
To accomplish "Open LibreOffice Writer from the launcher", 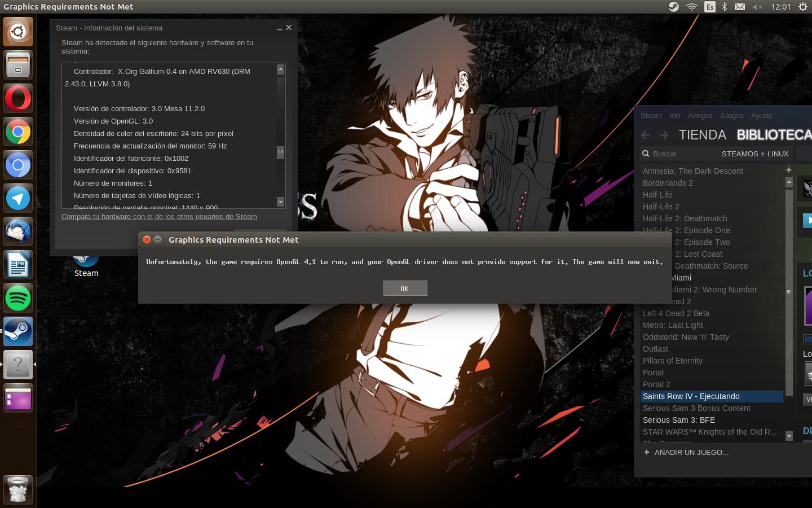I will click(18, 265).
